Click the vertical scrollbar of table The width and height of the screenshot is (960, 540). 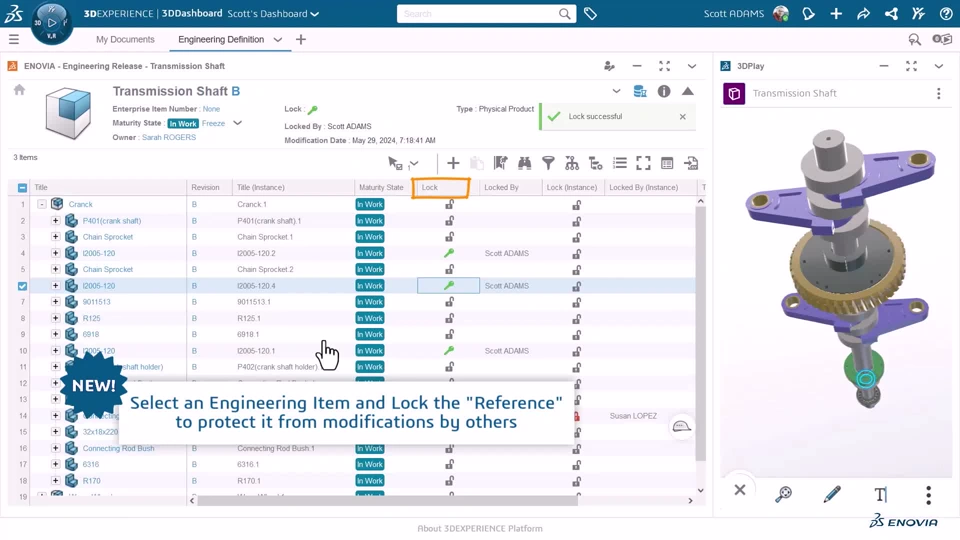click(x=700, y=334)
